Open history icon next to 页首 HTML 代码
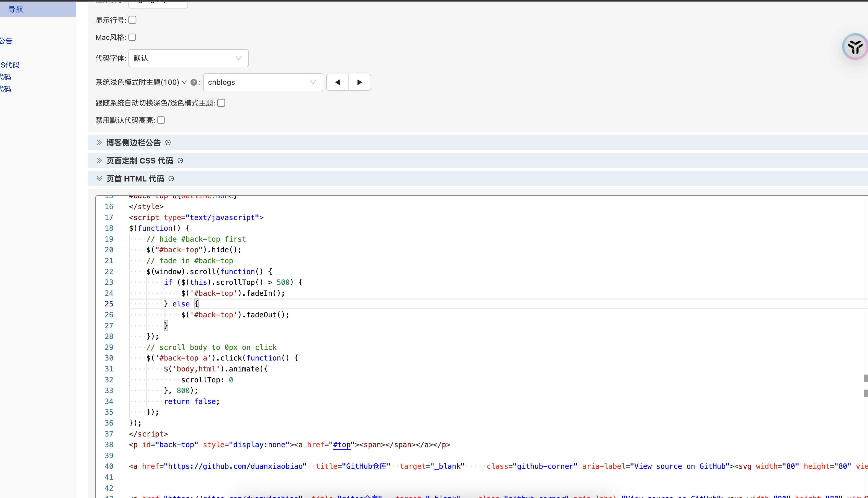The width and height of the screenshot is (868, 498). (171, 179)
